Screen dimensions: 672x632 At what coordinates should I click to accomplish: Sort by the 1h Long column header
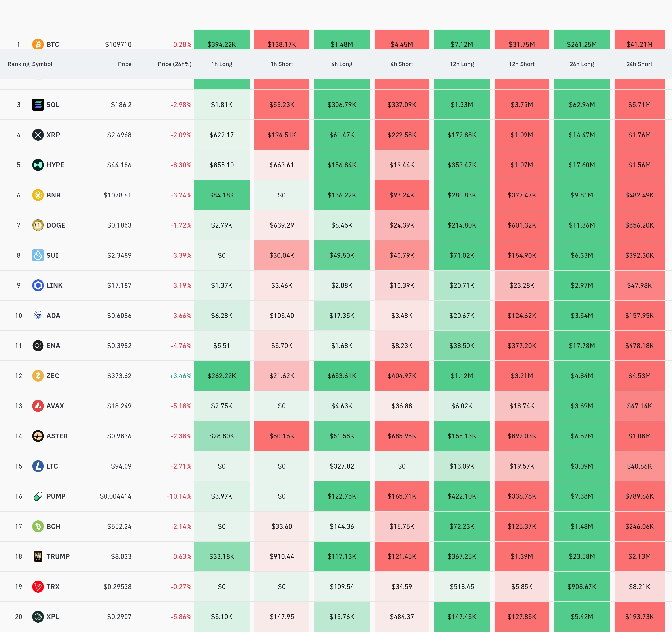tap(222, 64)
